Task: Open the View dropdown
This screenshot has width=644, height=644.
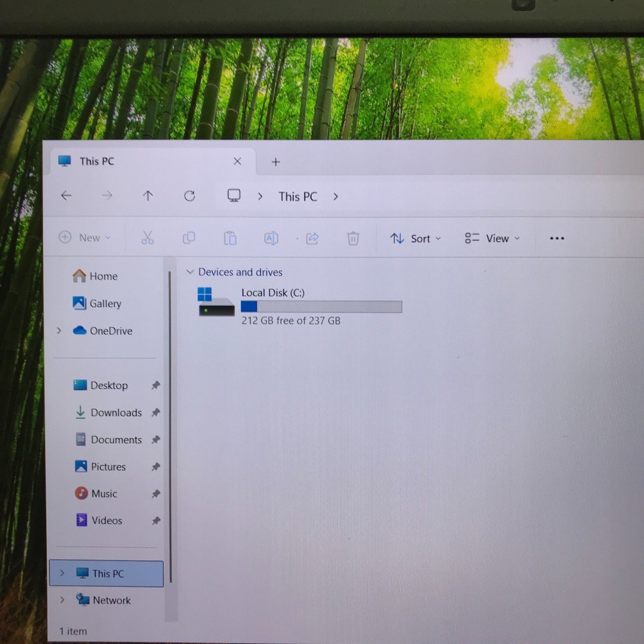Action: point(492,238)
